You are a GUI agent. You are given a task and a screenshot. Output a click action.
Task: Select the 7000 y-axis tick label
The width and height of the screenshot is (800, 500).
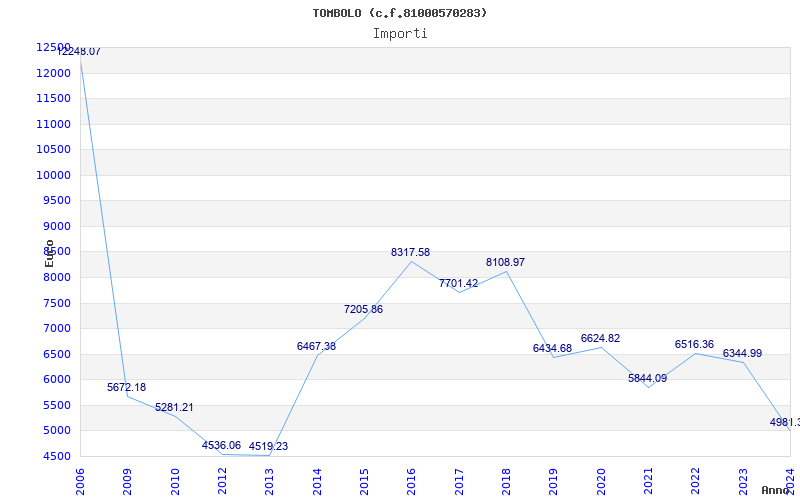tap(57, 329)
